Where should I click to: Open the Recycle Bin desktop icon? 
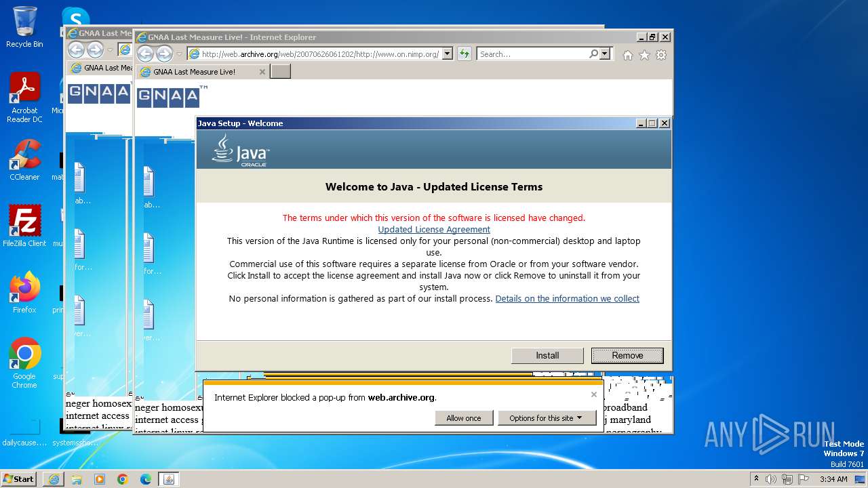[x=24, y=27]
